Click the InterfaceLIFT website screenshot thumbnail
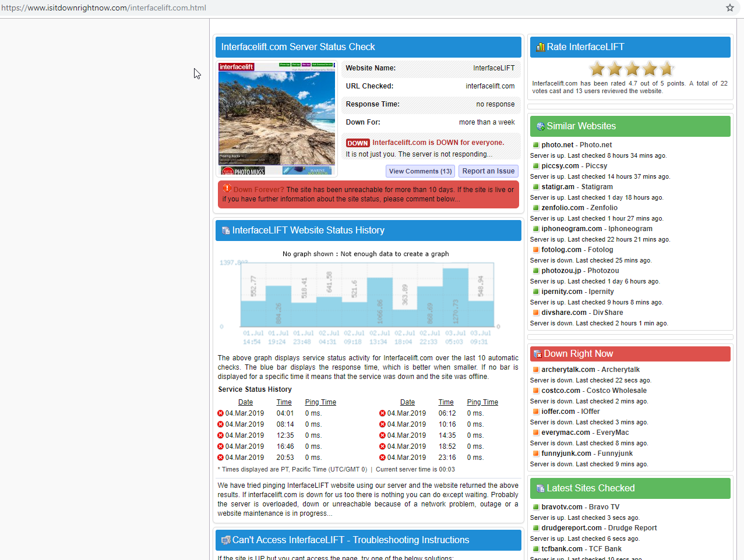 [x=277, y=118]
